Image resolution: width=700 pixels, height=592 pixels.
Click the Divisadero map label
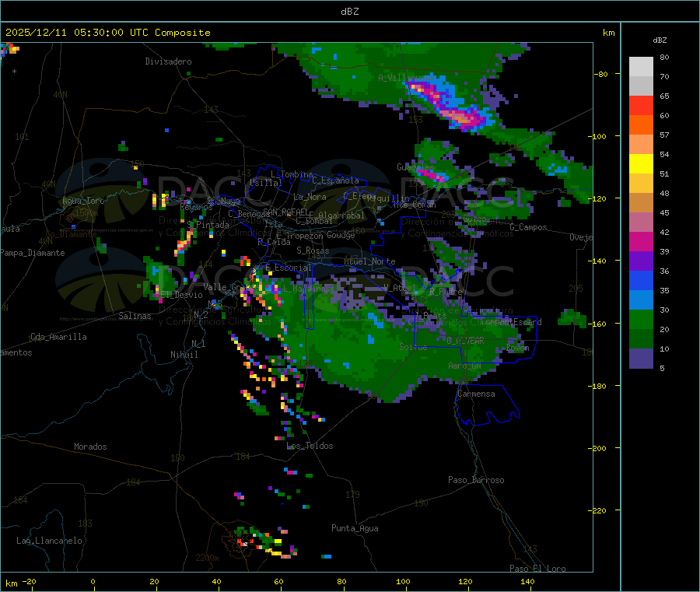click(168, 61)
